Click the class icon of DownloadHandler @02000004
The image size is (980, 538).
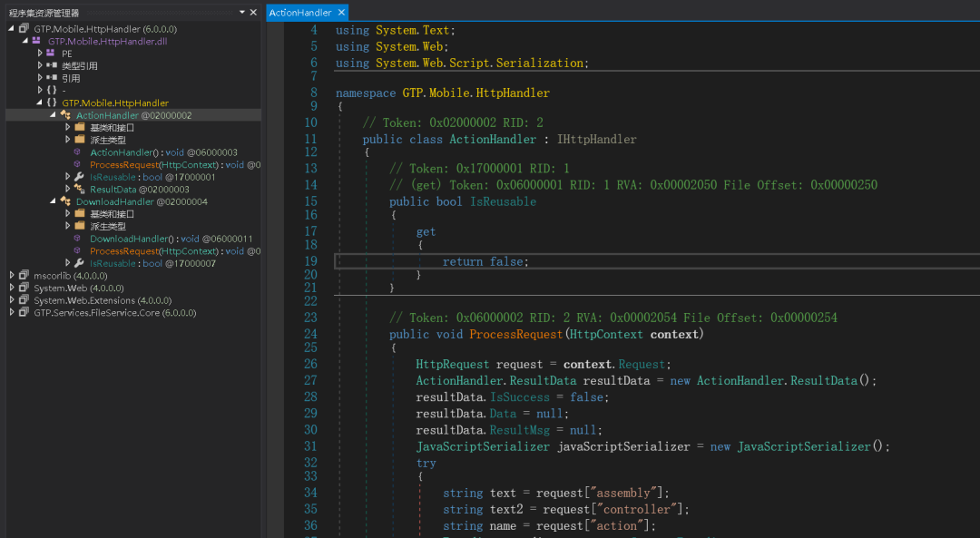65,201
